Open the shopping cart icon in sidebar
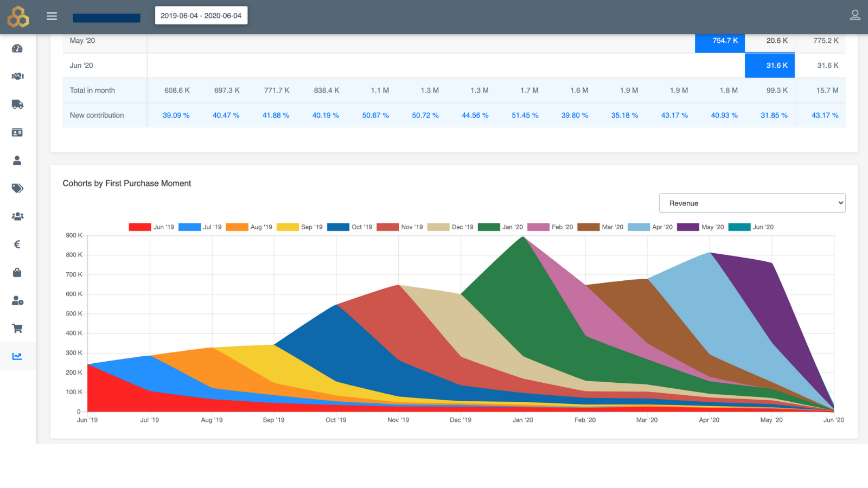This screenshot has width=868, height=488. tap(17, 329)
